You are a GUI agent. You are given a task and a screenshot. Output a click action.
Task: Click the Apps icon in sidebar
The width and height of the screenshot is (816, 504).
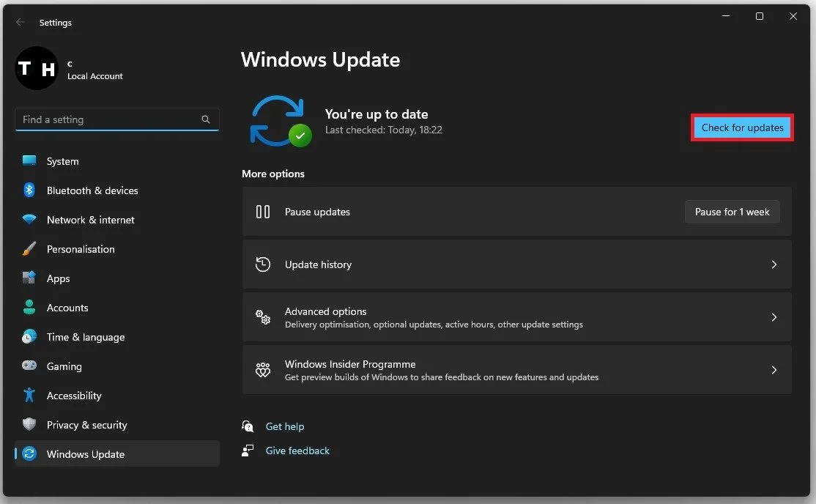29,278
